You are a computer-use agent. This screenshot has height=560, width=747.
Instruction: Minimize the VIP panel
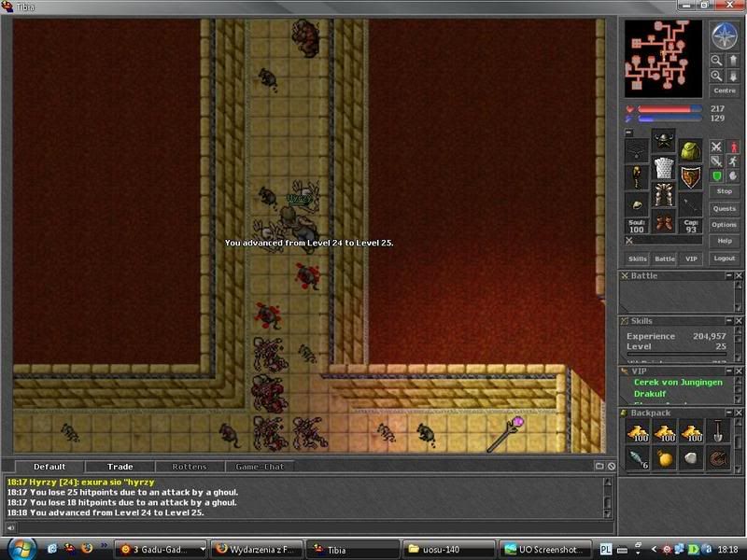[x=729, y=371]
